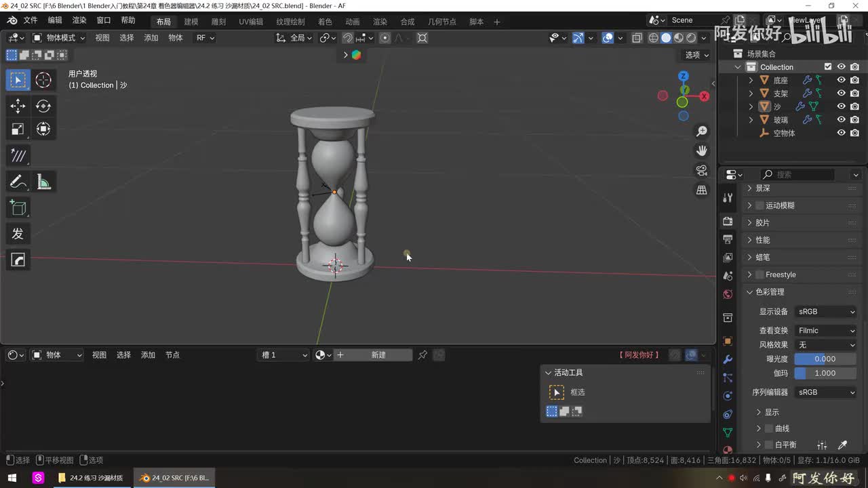The width and height of the screenshot is (868, 488).
Task: Adjust the 伽玛 gamma slider
Action: pos(825,373)
